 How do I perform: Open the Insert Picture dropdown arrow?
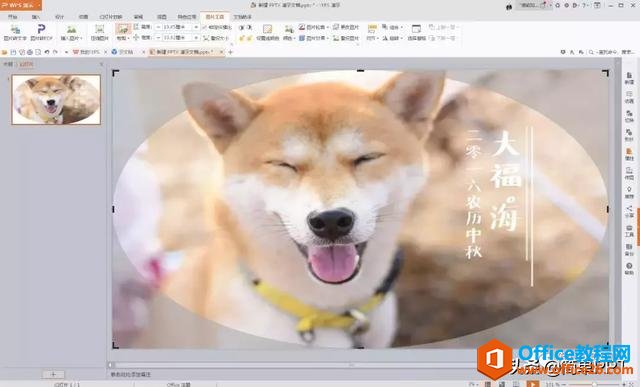[81, 38]
